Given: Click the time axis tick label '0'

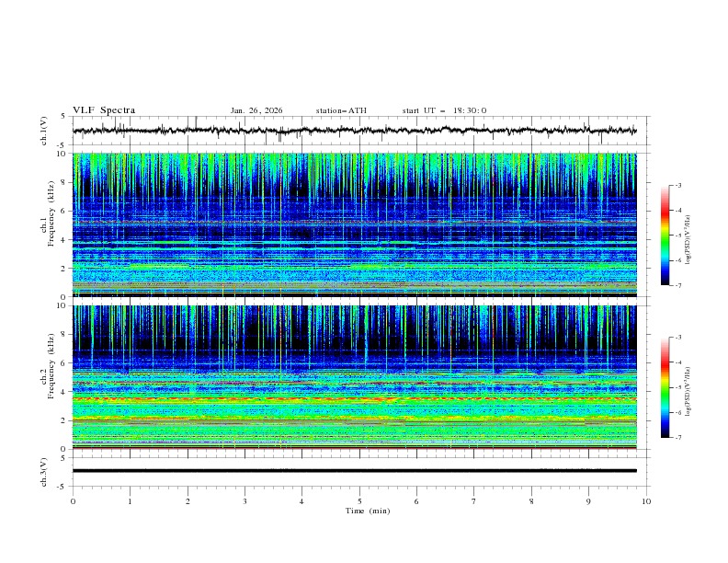Looking at the screenshot, I should [73, 501].
